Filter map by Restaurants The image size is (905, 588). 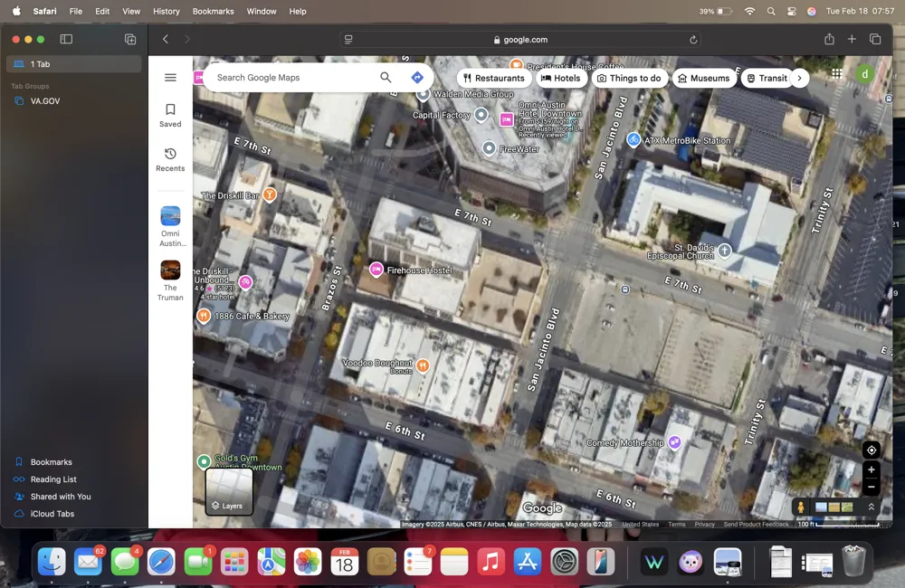tap(493, 79)
